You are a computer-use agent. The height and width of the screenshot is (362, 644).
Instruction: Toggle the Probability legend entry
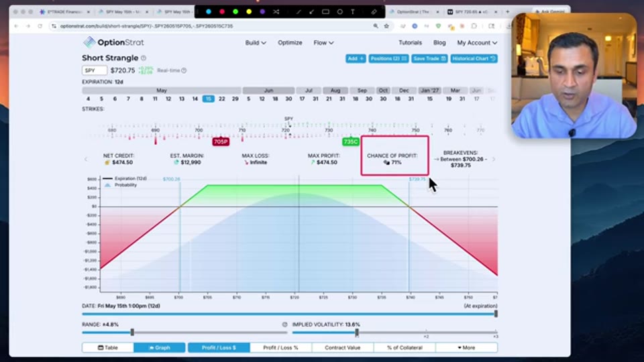point(120,185)
